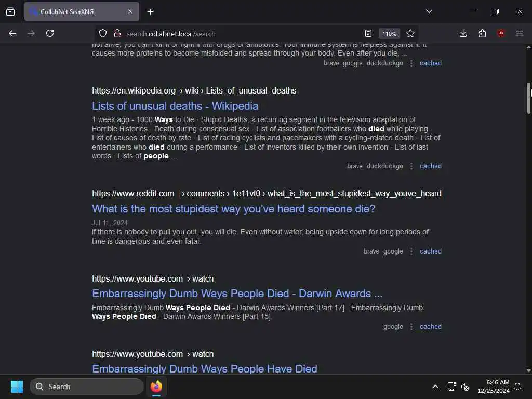The width and height of the screenshot is (532, 399).
Task: Click the Firefox icon on the taskbar
Action: coord(156,387)
